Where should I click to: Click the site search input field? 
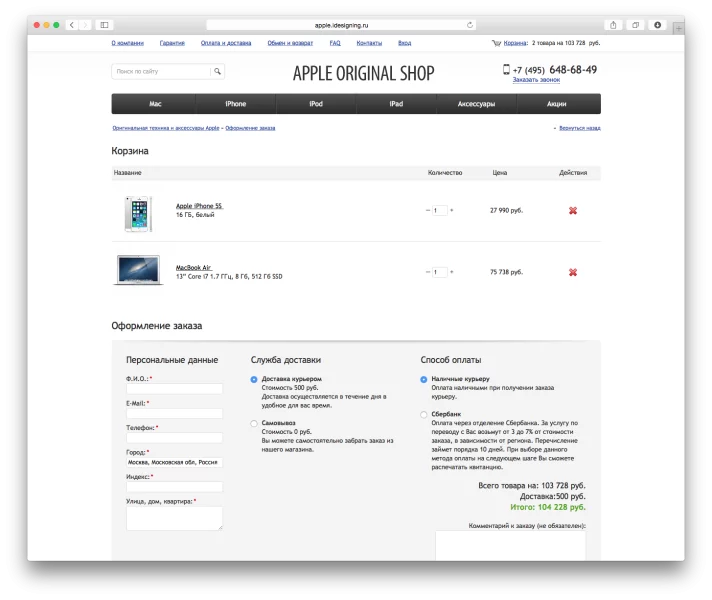click(161, 71)
